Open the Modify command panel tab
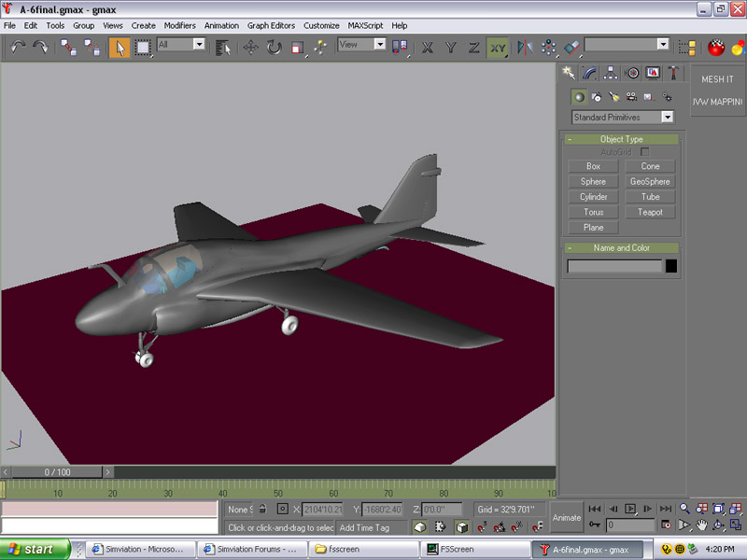The height and width of the screenshot is (560, 747). 589,73
